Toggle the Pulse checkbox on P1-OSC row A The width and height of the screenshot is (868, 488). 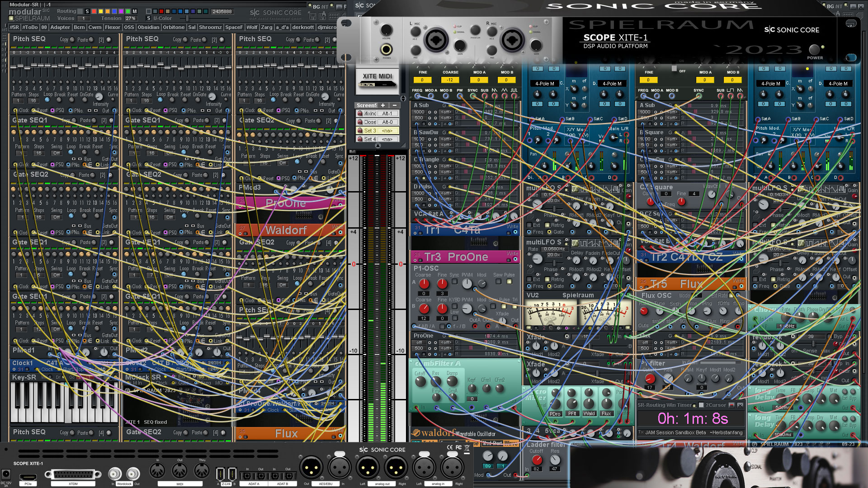[x=509, y=281]
